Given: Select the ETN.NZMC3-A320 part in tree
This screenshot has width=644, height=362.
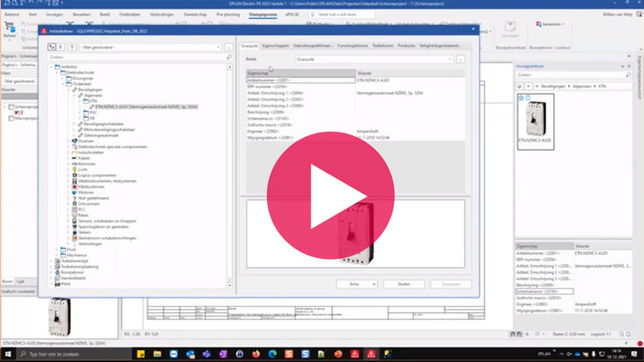Looking at the screenshot, I should click(x=147, y=106).
